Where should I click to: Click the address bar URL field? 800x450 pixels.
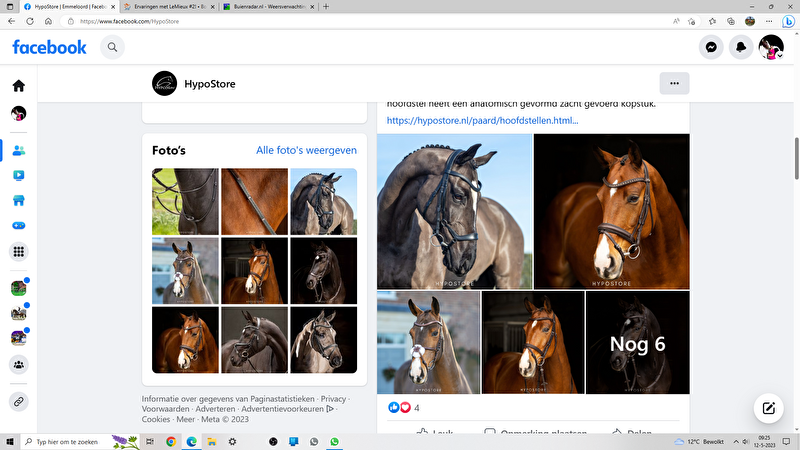coord(367,21)
